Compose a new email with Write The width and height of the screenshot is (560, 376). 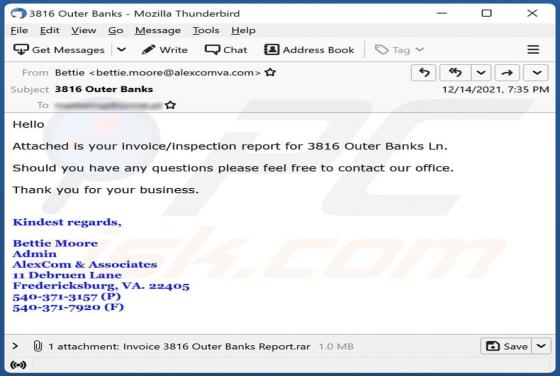[x=165, y=50]
